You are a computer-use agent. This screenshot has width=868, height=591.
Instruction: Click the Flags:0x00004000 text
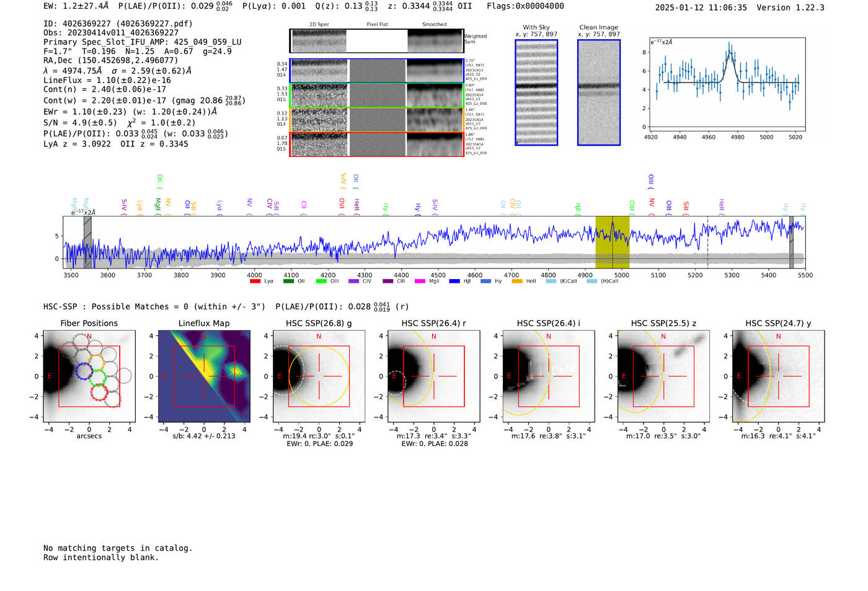525,6
